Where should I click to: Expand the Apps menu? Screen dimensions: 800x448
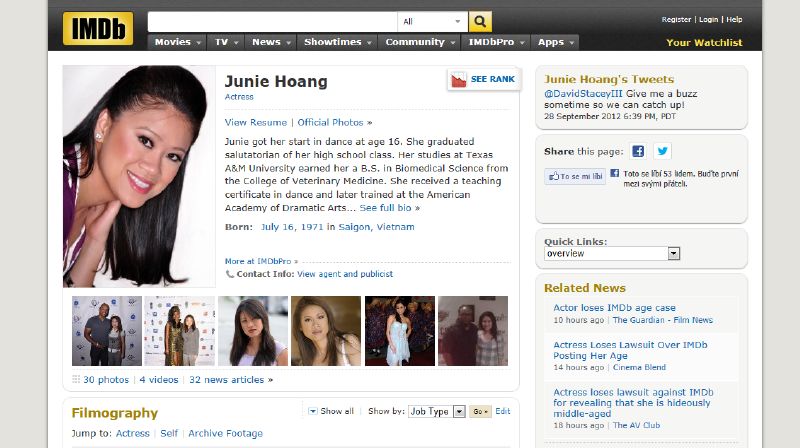(555, 42)
